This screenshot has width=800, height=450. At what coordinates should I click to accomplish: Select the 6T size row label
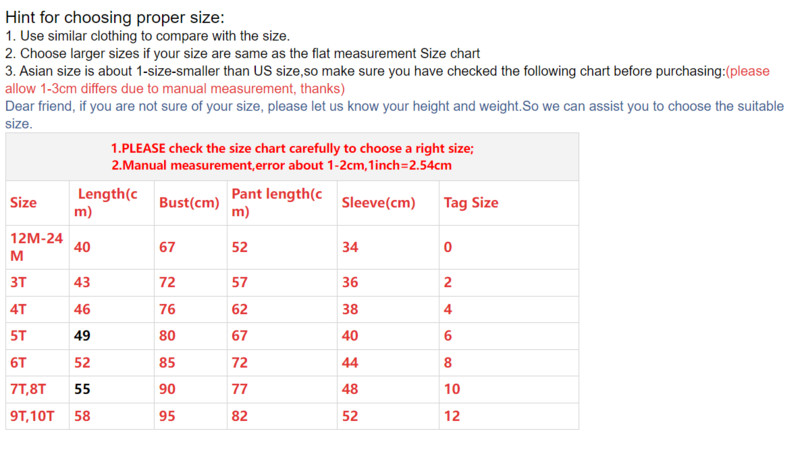(19, 363)
